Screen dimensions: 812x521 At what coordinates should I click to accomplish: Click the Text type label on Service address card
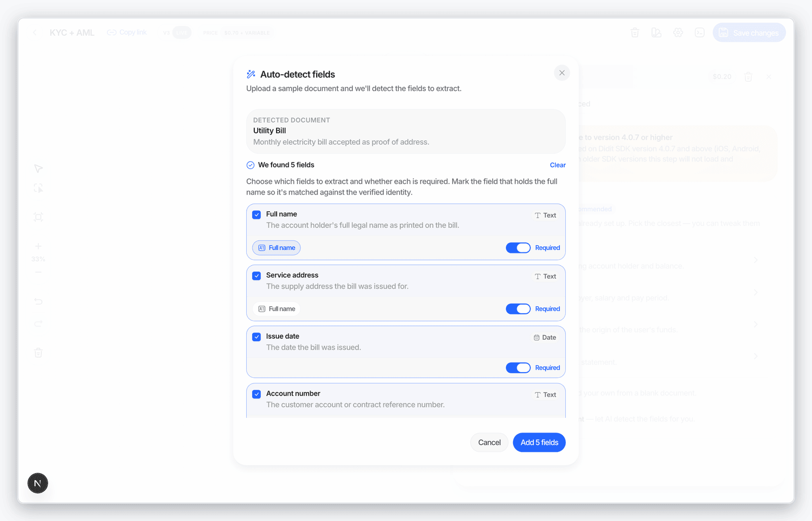point(546,276)
